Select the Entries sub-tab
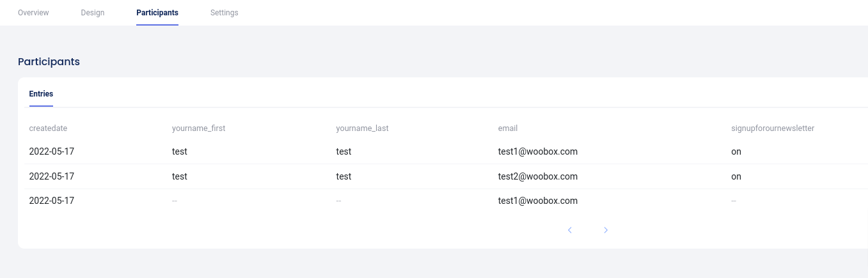This screenshot has height=278, width=868. pos(41,94)
